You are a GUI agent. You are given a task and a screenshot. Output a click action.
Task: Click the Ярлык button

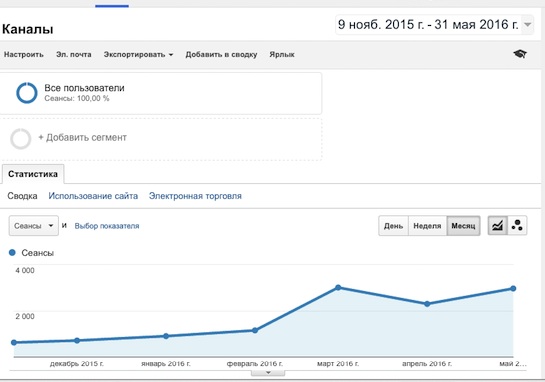coord(282,55)
